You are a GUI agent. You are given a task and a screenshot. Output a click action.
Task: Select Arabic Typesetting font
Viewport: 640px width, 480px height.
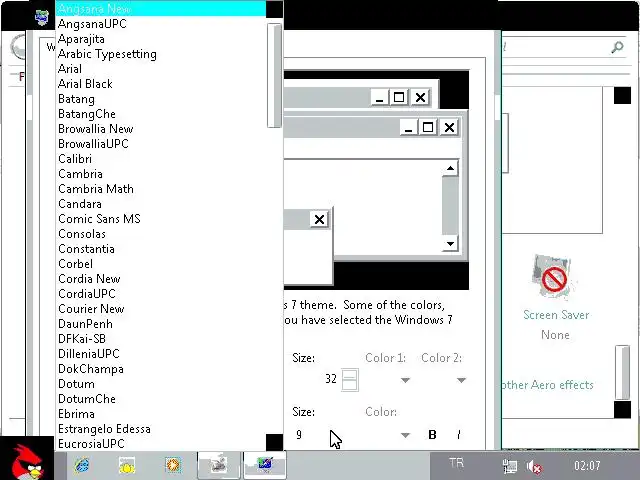(x=161, y=54)
